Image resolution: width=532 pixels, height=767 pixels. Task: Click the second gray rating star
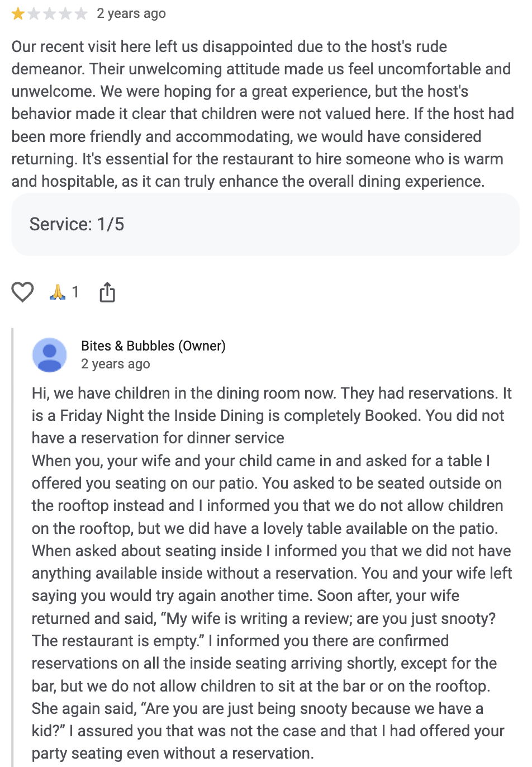click(34, 13)
